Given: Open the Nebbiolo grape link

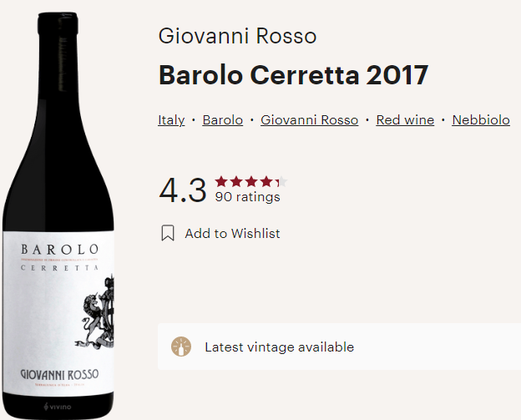Looking at the screenshot, I should (x=481, y=120).
